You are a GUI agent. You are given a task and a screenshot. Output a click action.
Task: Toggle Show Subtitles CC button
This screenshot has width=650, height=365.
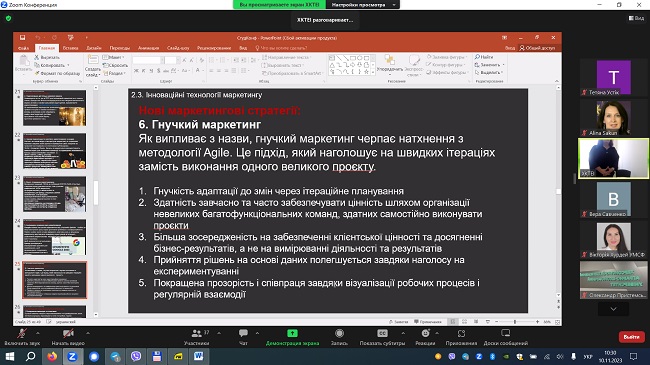[382, 333]
